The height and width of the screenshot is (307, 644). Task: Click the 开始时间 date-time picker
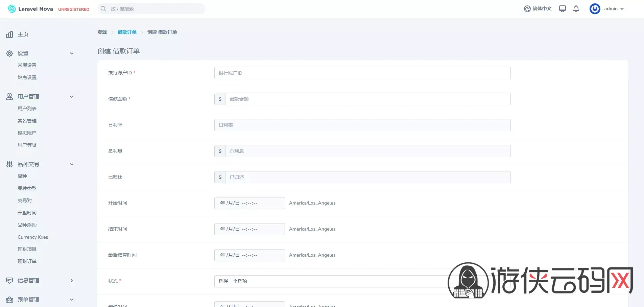[x=249, y=203]
